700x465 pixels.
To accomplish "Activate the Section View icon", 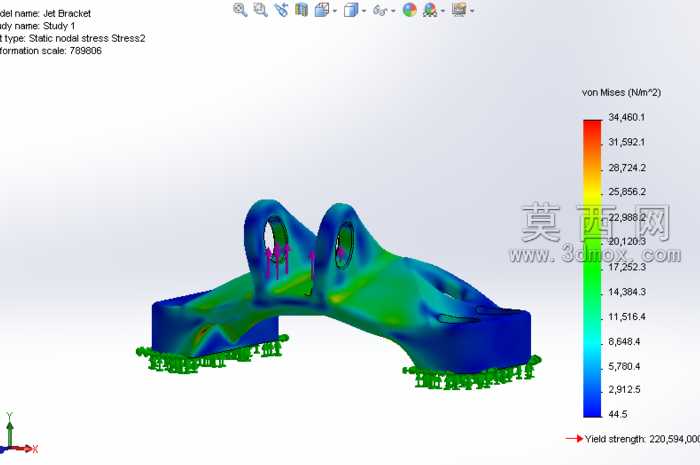I will click(x=302, y=10).
